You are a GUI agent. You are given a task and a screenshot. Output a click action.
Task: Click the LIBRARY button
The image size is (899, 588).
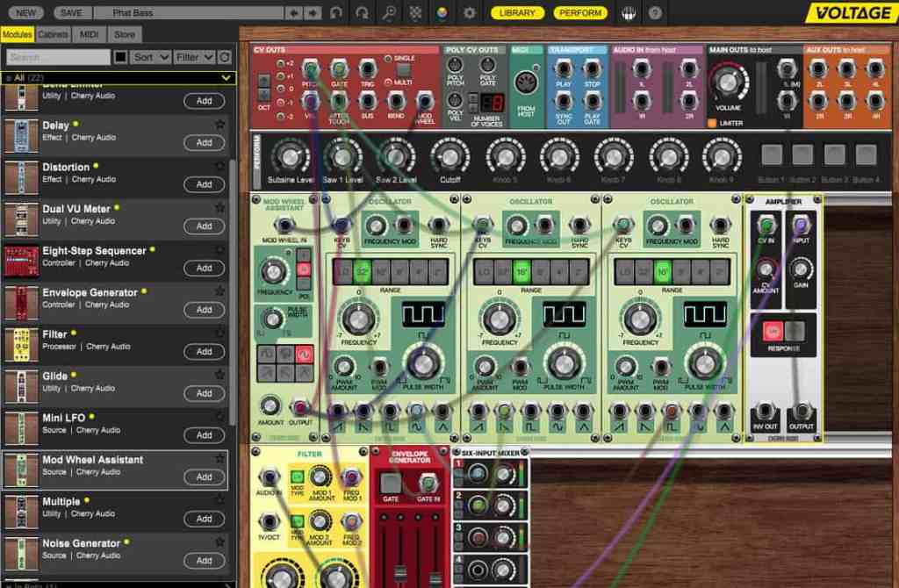click(x=517, y=13)
